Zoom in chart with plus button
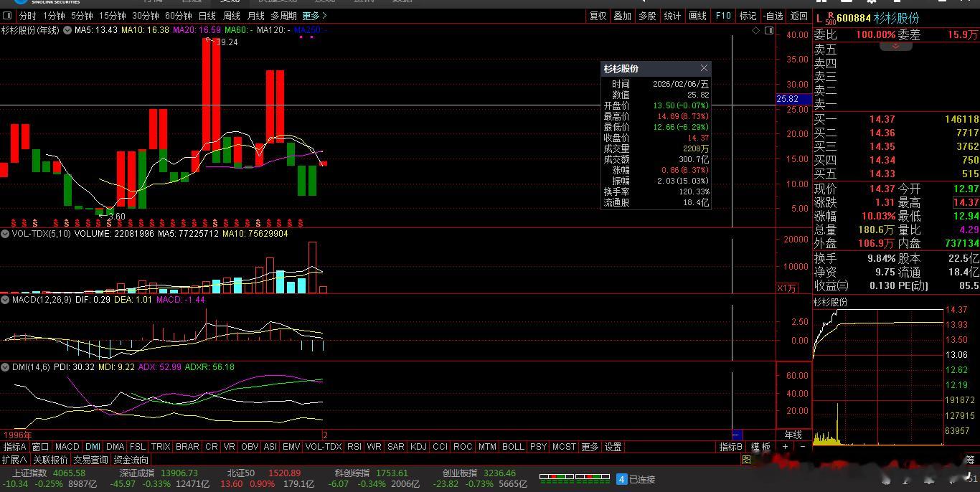The width and height of the screenshot is (980, 492). click(x=785, y=447)
